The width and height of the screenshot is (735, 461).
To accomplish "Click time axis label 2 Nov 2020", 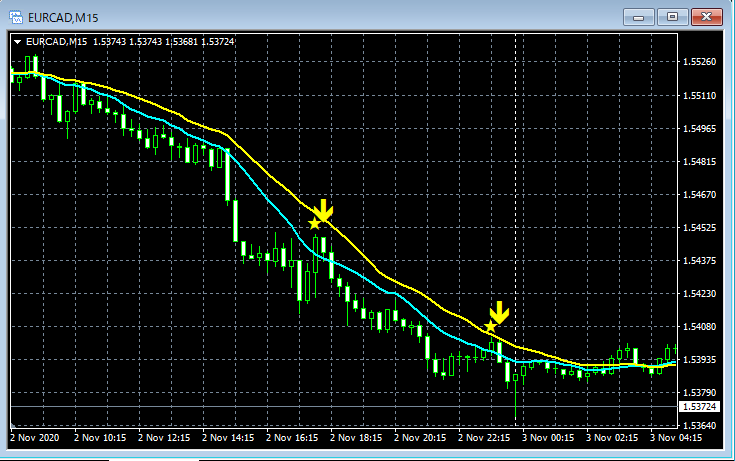I will click(x=35, y=438).
